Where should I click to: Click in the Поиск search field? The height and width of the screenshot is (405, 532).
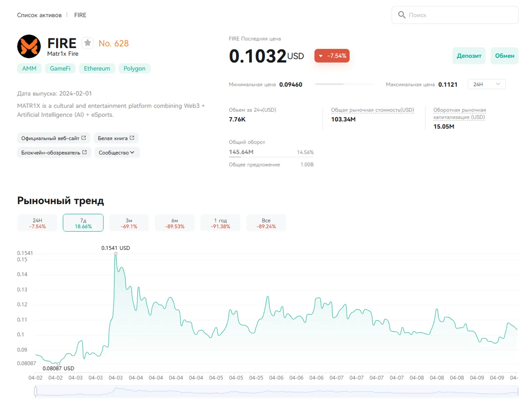pyautogui.click(x=455, y=15)
